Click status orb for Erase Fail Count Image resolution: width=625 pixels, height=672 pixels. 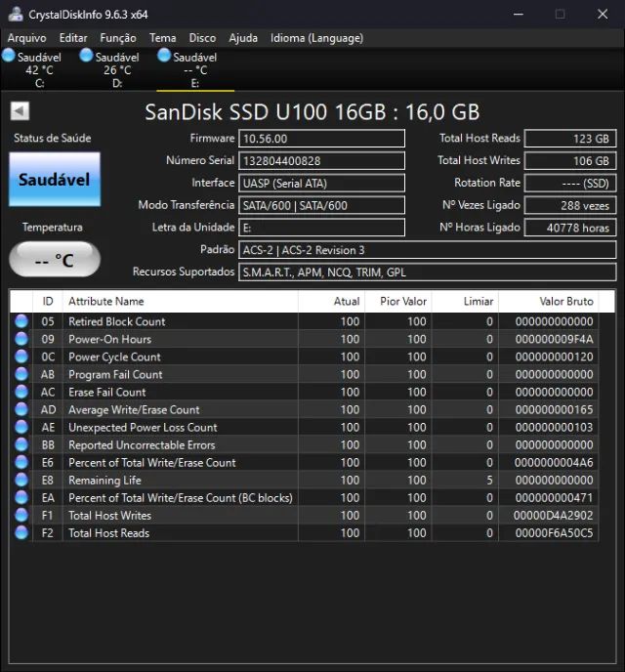(21, 392)
